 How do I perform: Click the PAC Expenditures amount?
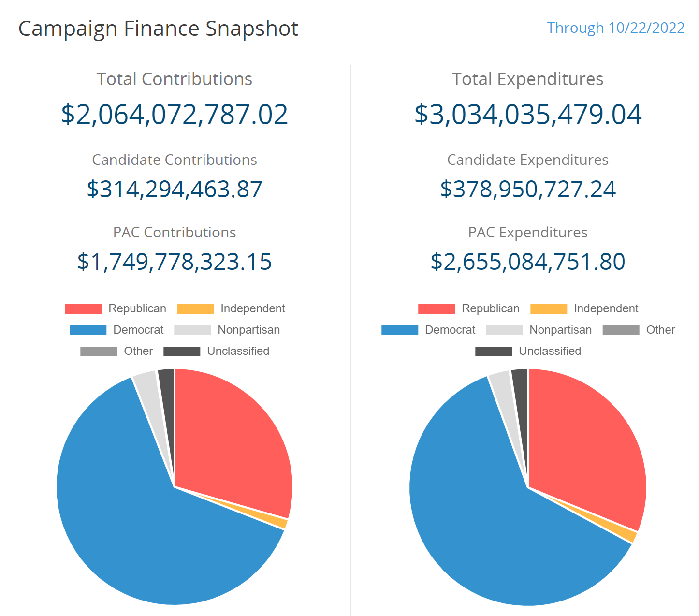(x=528, y=262)
